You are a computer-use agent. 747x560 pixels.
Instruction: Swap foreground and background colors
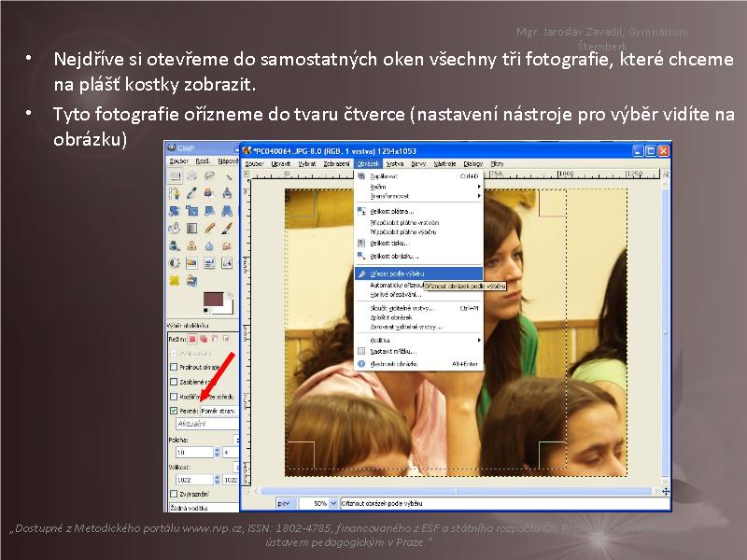pos(229,295)
